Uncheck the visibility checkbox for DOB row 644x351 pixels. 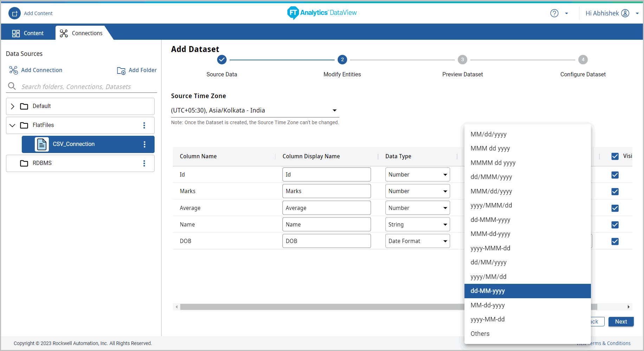pos(615,242)
